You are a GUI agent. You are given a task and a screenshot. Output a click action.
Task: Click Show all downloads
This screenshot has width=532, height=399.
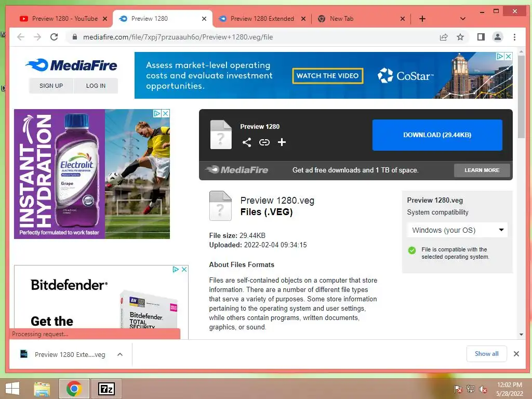coord(486,354)
